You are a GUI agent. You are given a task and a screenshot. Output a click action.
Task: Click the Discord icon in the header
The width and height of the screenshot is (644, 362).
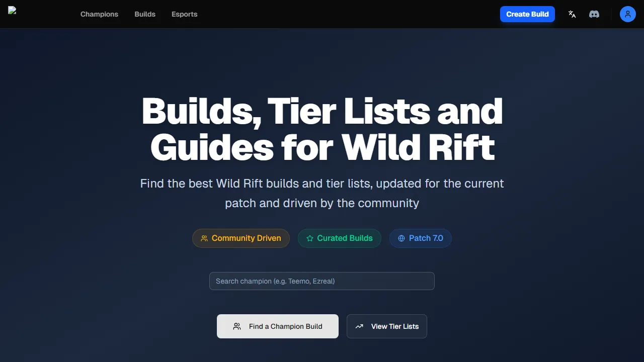(x=594, y=14)
